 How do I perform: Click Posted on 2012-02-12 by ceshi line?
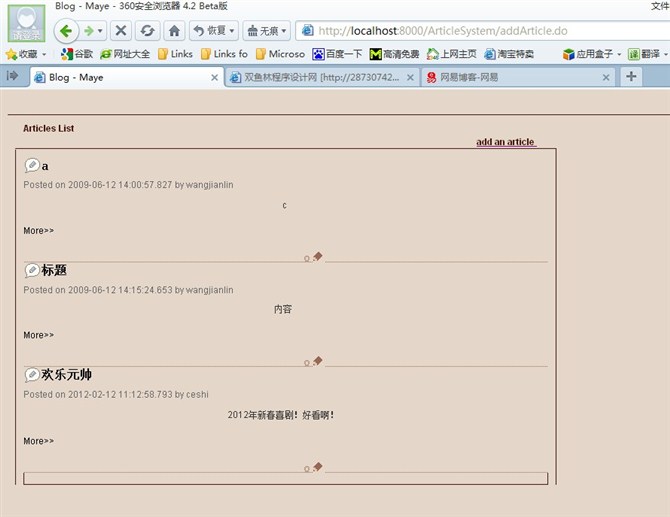point(116,394)
